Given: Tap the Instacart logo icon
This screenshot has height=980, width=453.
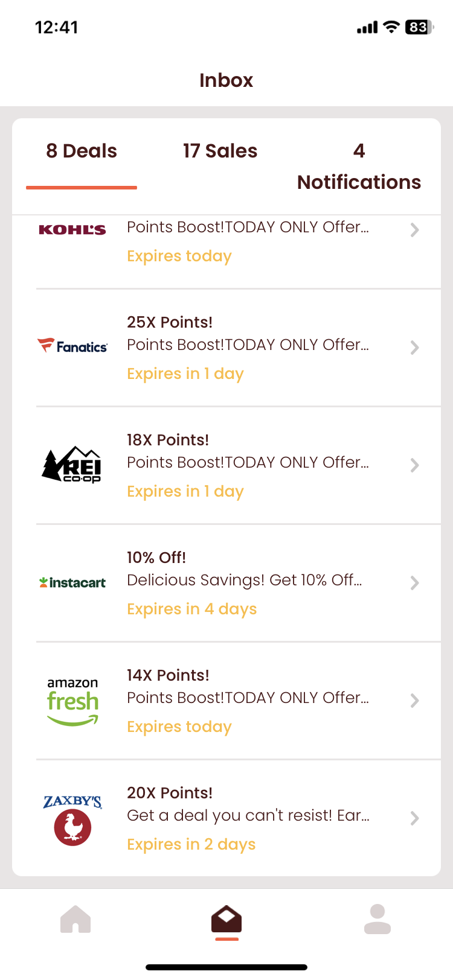Looking at the screenshot, I should click(x=72, y=582).
